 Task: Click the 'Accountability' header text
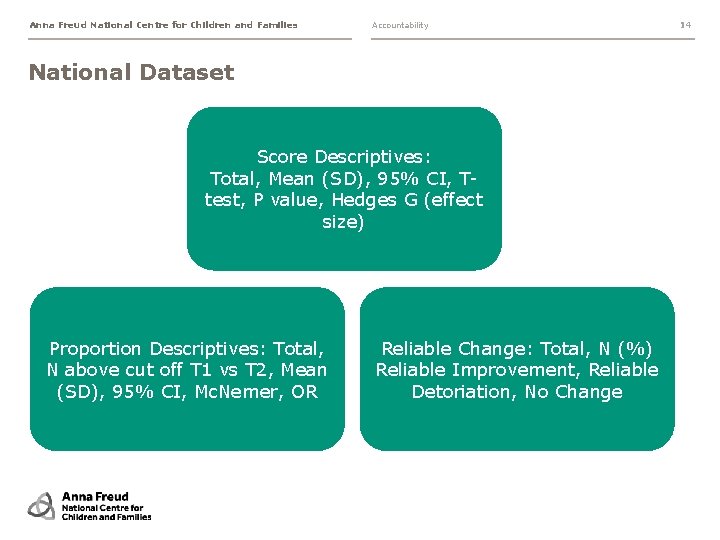click(x=400, y=25)
